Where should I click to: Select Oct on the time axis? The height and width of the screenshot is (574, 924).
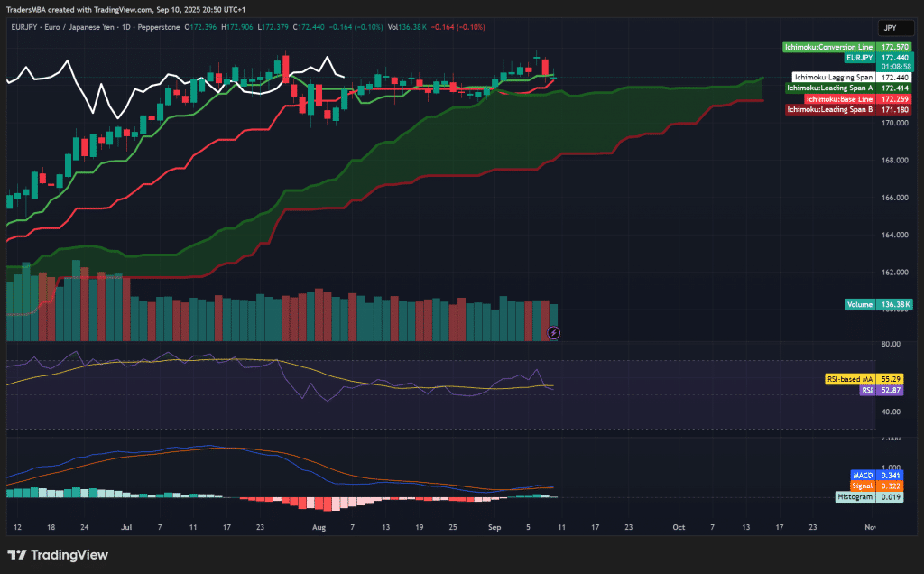678,527
